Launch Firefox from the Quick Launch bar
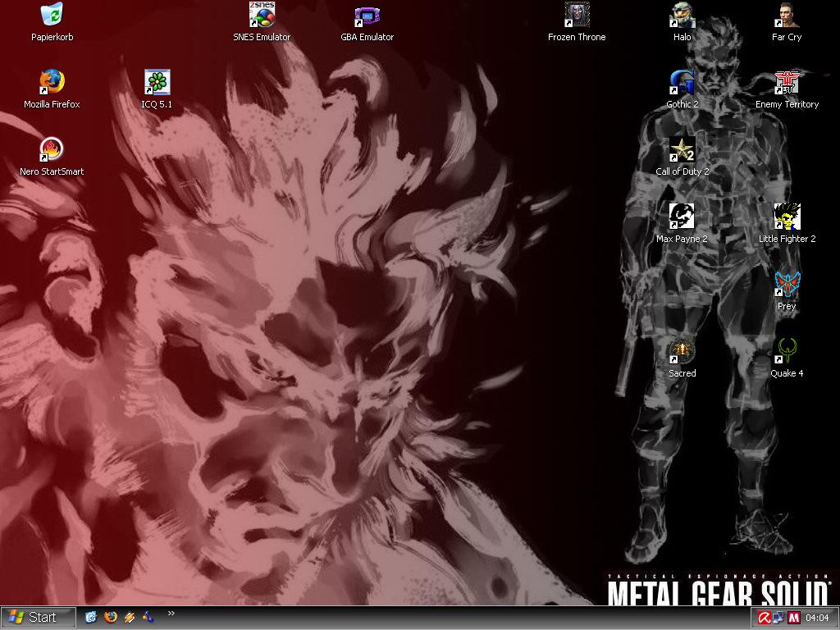 pos(111,617)
